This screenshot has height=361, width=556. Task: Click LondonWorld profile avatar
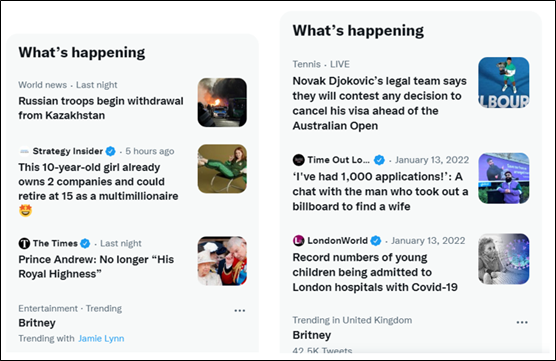point(299,241)
